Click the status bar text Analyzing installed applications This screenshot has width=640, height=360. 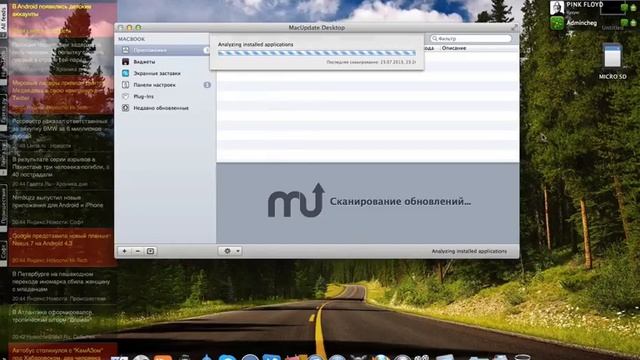tap(469, 251)
